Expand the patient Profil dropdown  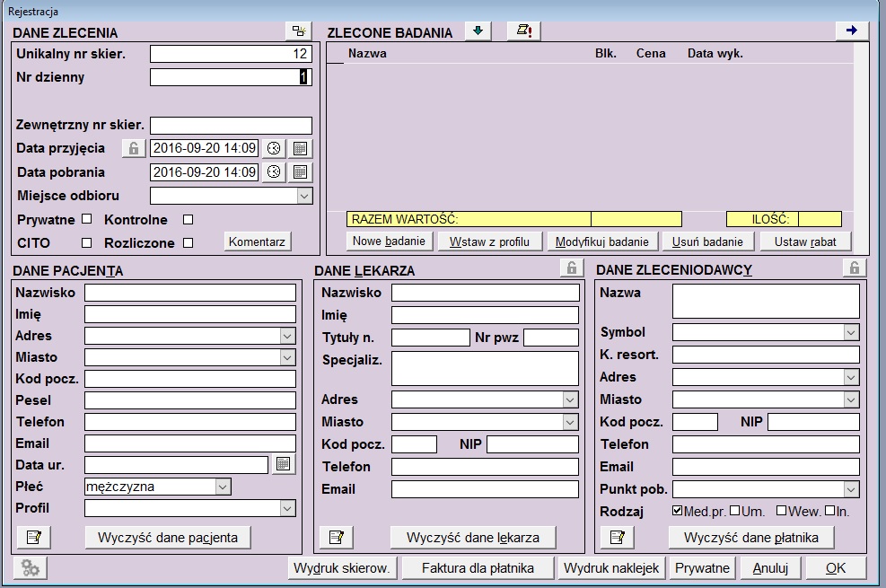tap(287, 508)
